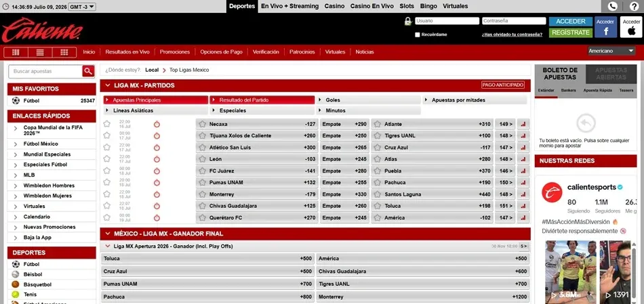
Task: Click the ACCEDER button
Action: pos(571,22)
